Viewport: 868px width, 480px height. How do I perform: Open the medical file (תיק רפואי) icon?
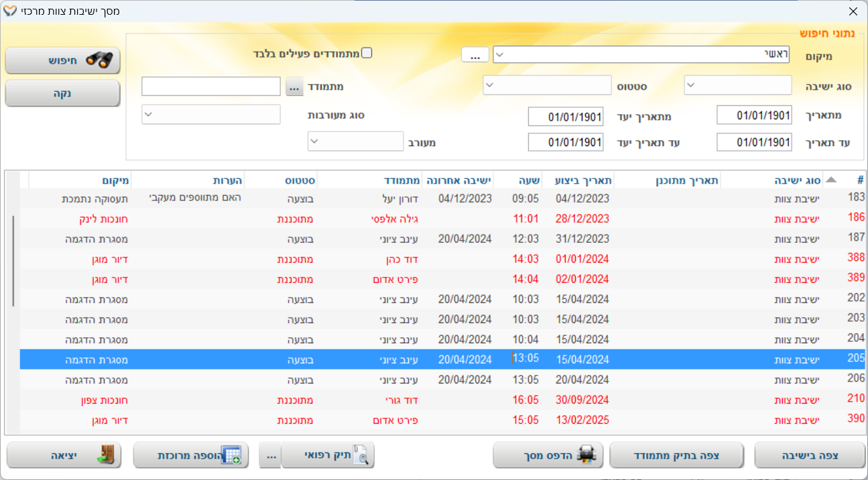(x=361, y=455)
